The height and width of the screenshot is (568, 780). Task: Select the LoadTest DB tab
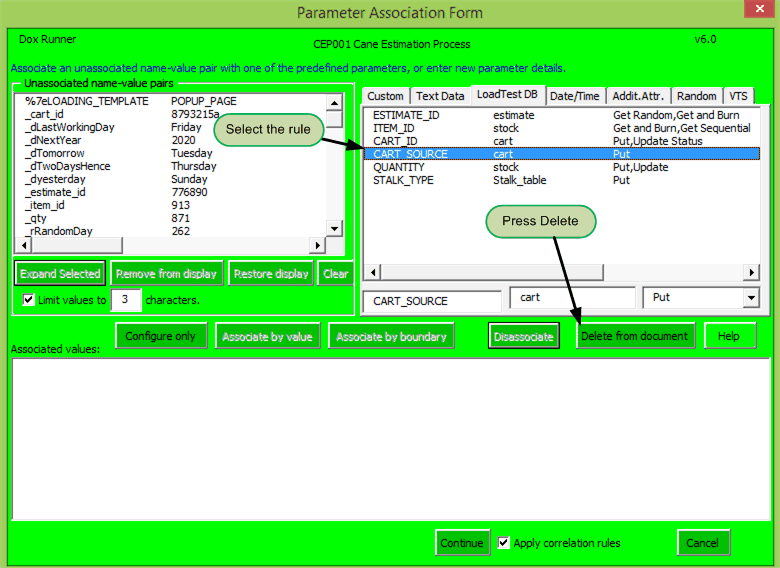(507, 94)
